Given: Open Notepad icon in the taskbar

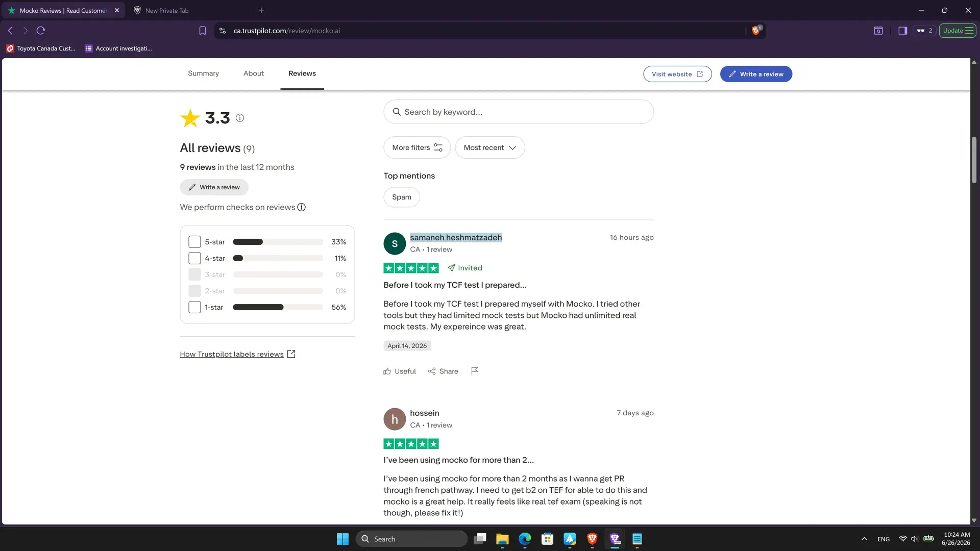Looking at the screenshot, I should 637,539.
